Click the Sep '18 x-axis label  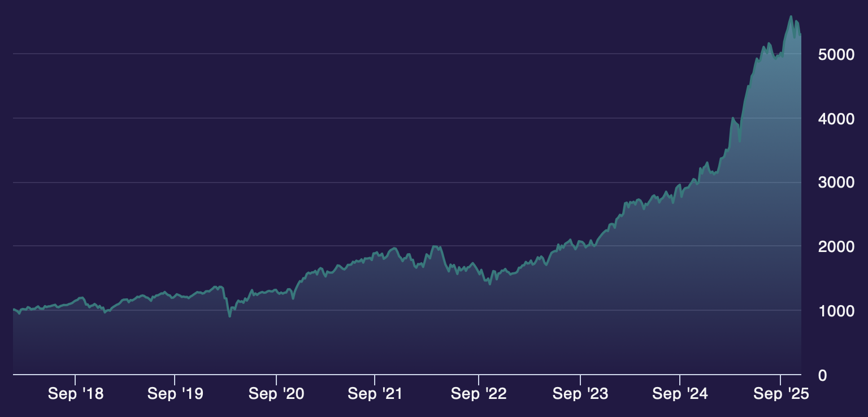point(76,394)
